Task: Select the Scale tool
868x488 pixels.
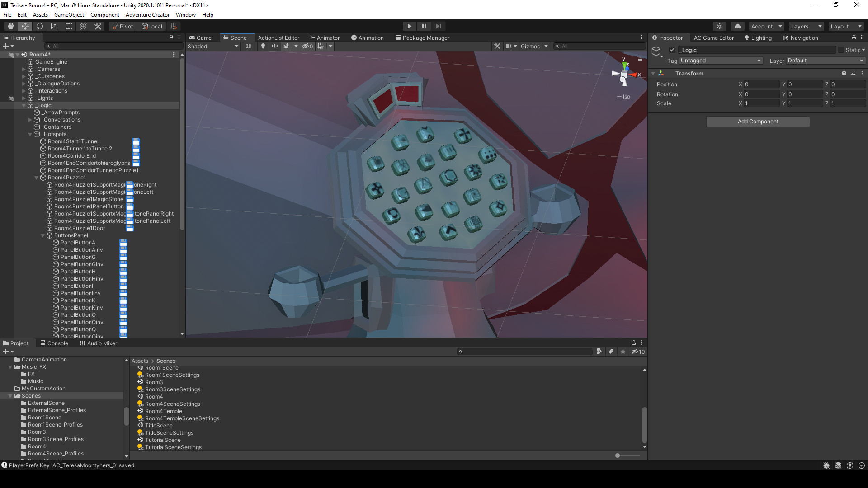Action: click(54, 26)
